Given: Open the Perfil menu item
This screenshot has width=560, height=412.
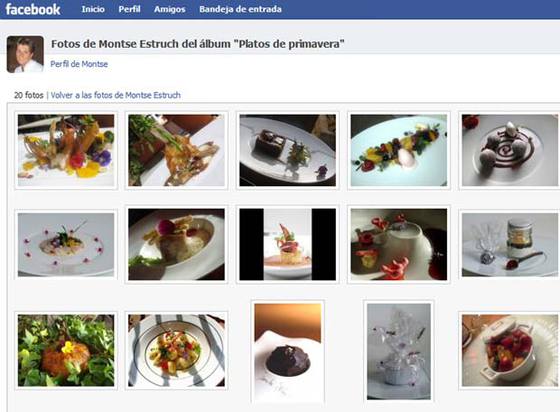Looking at the screenshot, I should tap(129, 9).
